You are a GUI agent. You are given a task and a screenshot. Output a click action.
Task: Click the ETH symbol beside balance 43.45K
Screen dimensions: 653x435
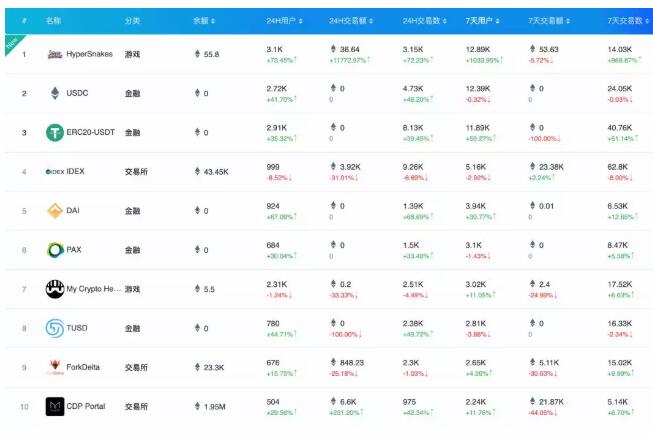(197, 171)
